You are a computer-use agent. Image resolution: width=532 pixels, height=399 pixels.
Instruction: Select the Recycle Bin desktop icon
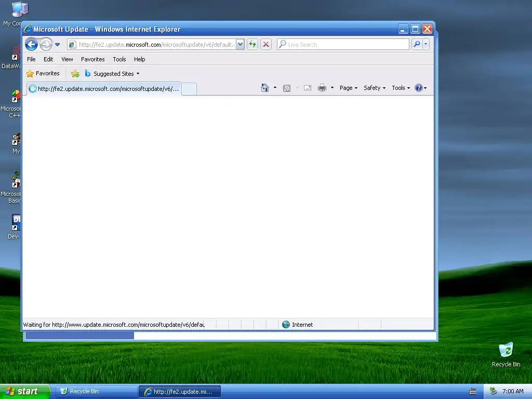tap(506, 354)
